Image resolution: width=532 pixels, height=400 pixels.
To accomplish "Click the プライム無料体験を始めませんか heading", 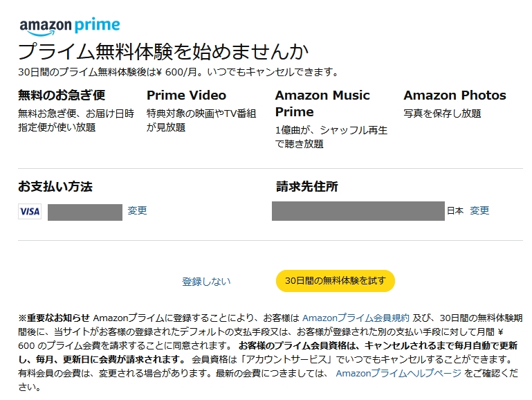I will 163,51.
